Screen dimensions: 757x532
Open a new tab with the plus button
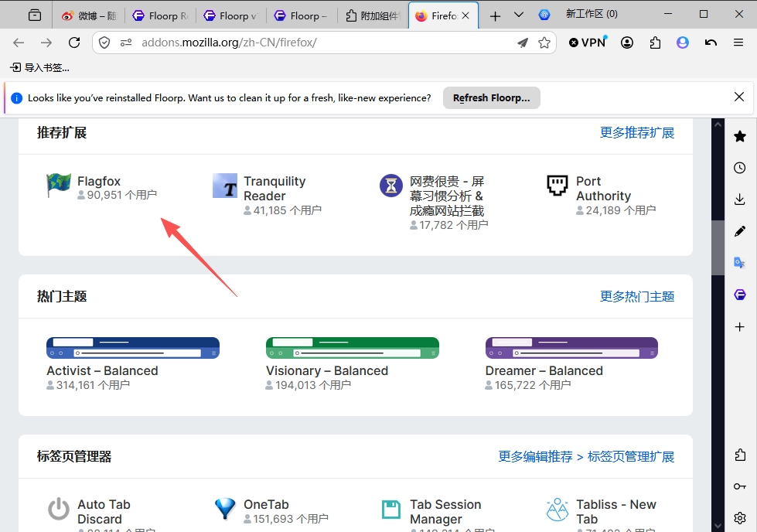coord(495,16)
